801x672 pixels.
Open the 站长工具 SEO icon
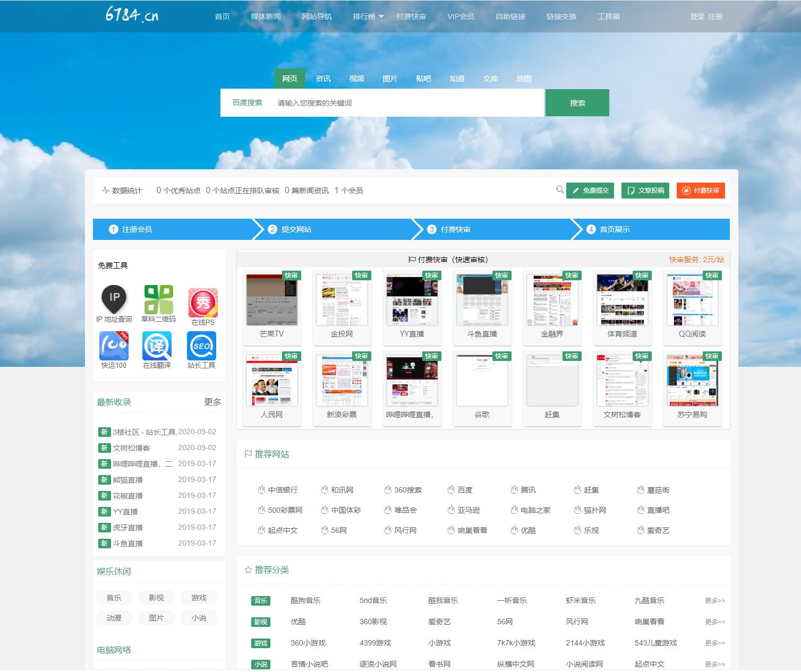(201, 346)
